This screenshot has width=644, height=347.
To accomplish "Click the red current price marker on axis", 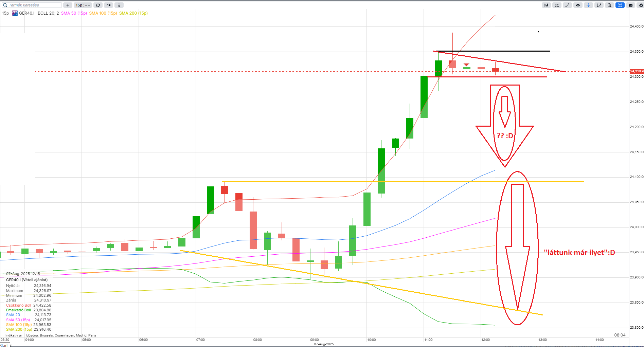I will 637,71.
